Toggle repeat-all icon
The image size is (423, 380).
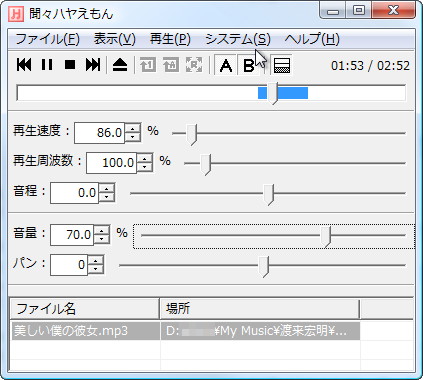171,65
